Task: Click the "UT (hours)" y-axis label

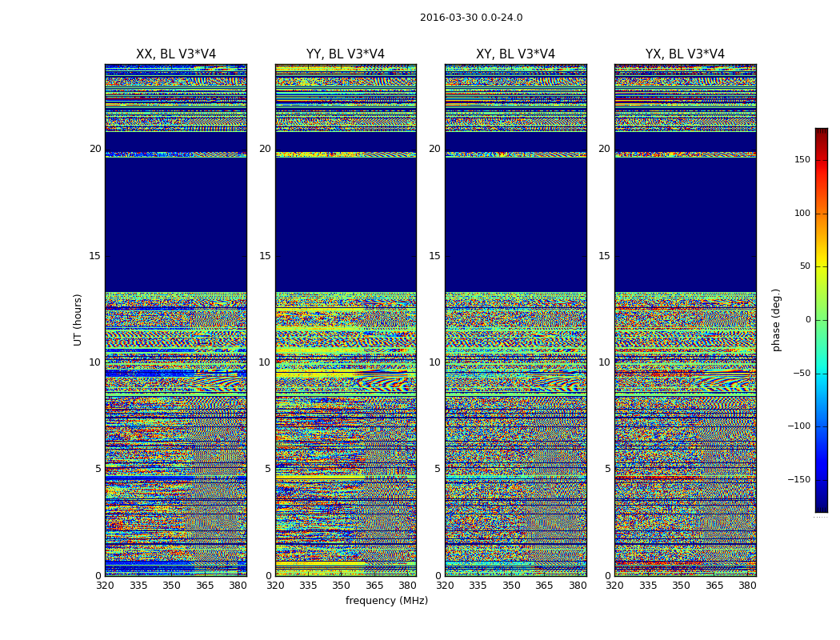Action: tap(78, 320)
